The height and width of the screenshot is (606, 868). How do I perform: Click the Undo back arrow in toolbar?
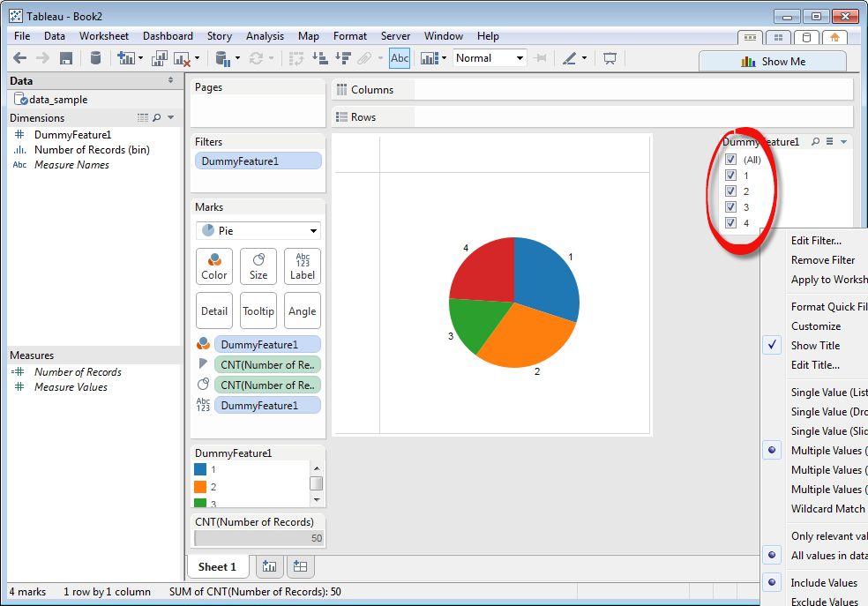click(x=20, y=58)
